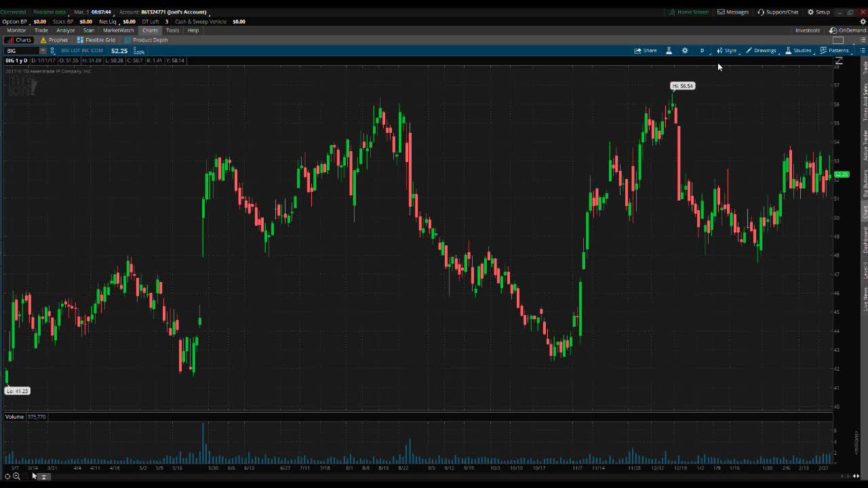Switch to the Monitor tab
This screenshot has height=488, width=868.
click(16, 30)
